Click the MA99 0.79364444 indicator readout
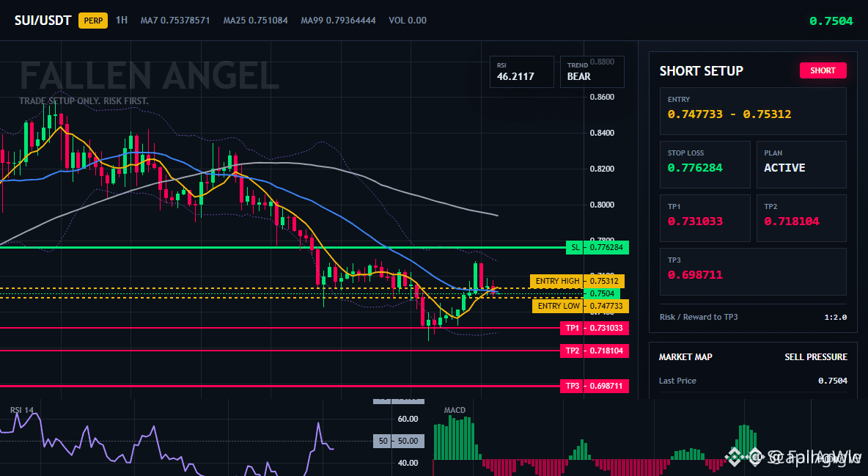This screenshot has width=868, height=476. click(338, 21)
